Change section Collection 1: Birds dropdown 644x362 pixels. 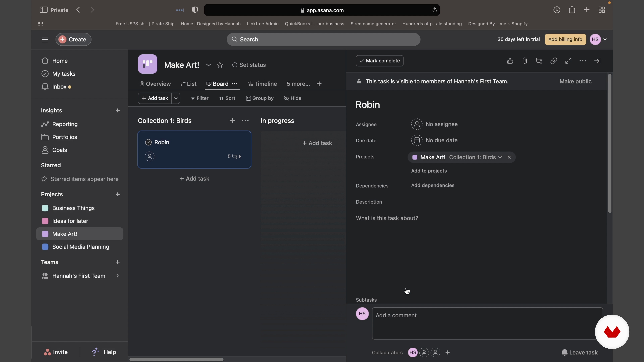point(476,157)
